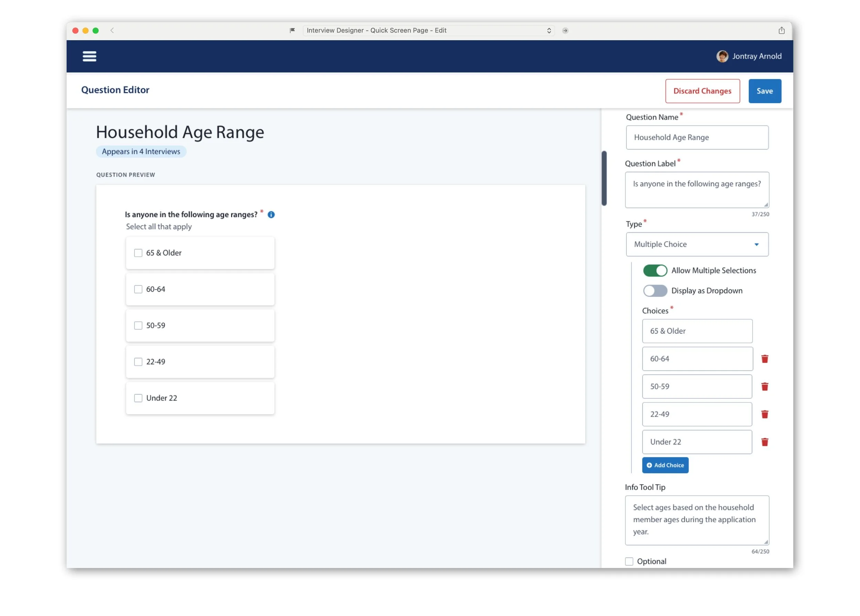This screenshot has height=616, width=860.
Task: Open the Type dropdown showing Multiple Choice
Action: (x=697, y=244)
